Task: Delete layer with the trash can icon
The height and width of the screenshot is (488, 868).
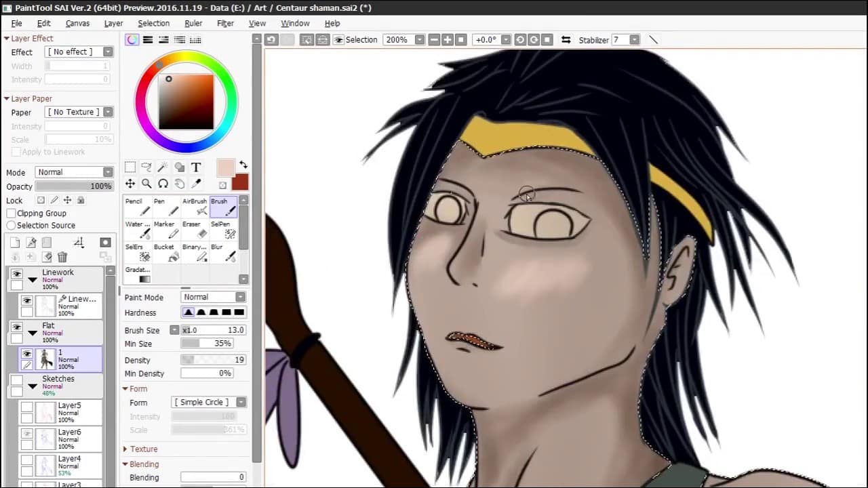Action: (x=62, y=257)
